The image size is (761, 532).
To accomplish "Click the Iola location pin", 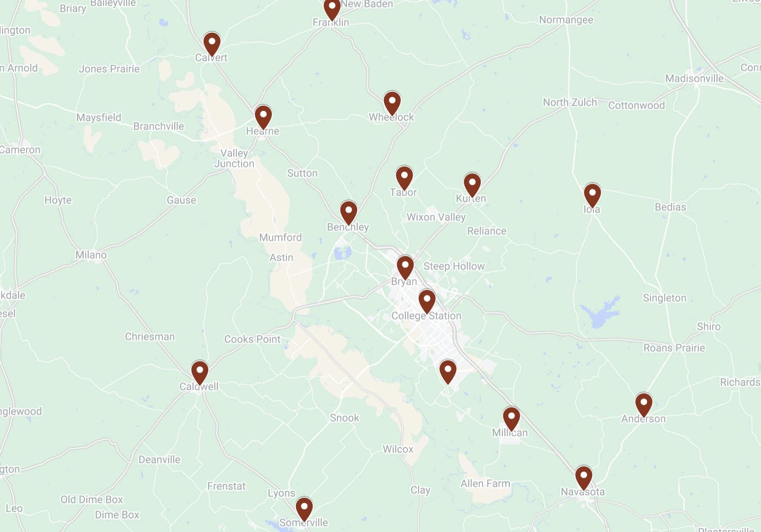I will 593,196.
